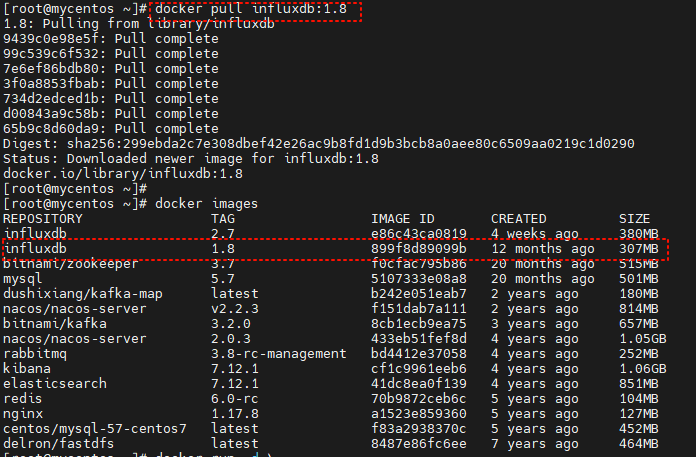The width and height of the screenshot is (696, 457).
Task: Click image ID 433eb51fef8d
Action: point(419,339)
